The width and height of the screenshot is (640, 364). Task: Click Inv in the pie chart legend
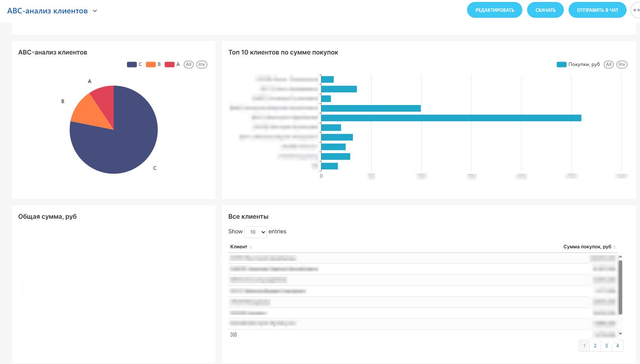[x=202, y=64]
